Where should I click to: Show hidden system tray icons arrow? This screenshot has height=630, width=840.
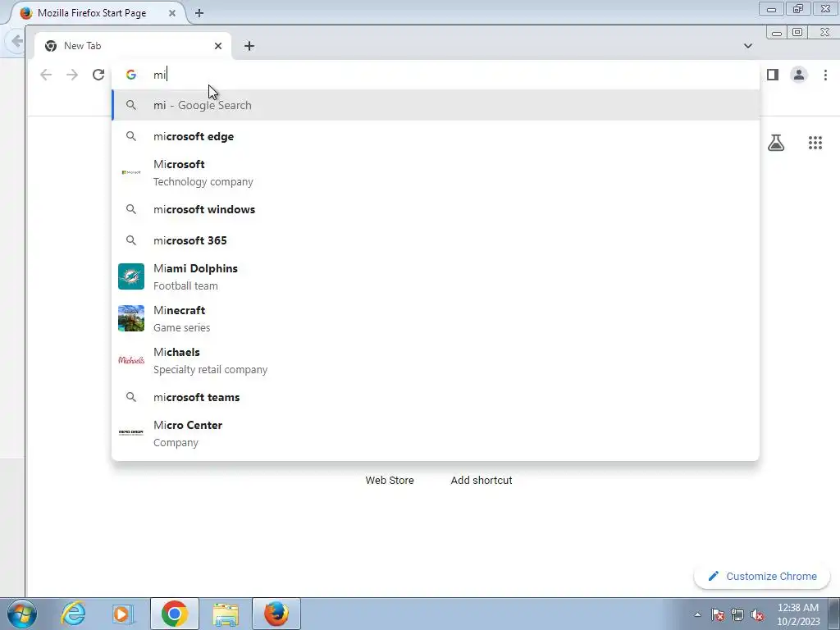click(697, 615)
